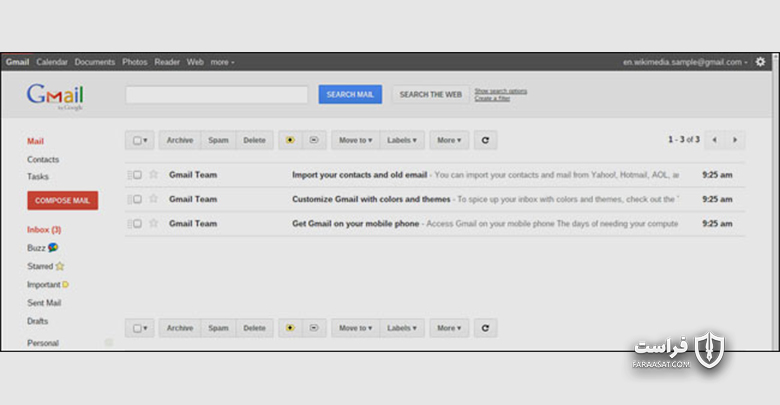Select the Get Gmail on mobile checkbox
The height and width of the screenshot is (405, 780).
point(137,223)
